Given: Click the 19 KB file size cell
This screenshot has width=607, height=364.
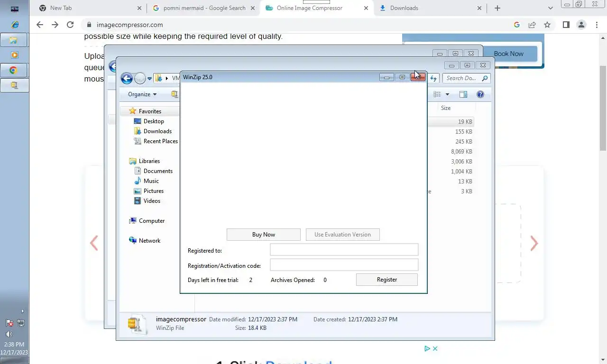Looking at the screenshot, I should coord(465,122).
